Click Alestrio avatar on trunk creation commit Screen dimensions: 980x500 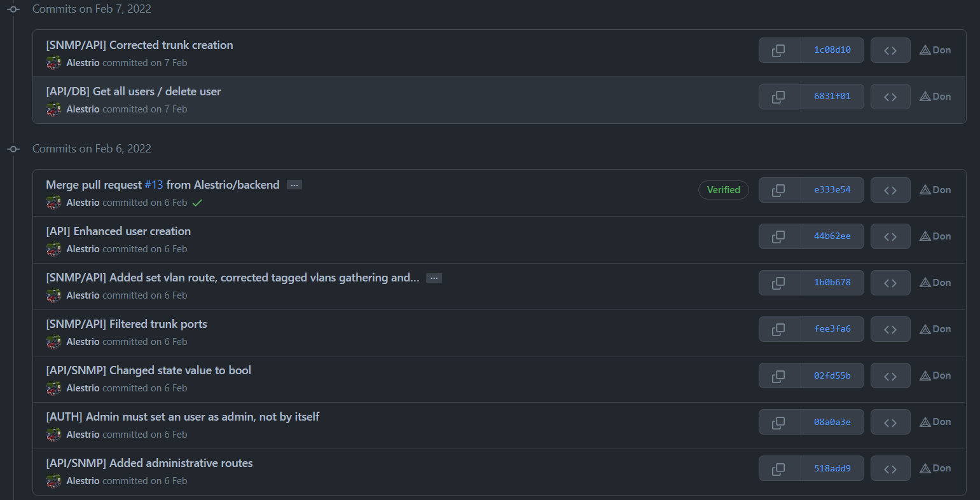tap(53, 63)
